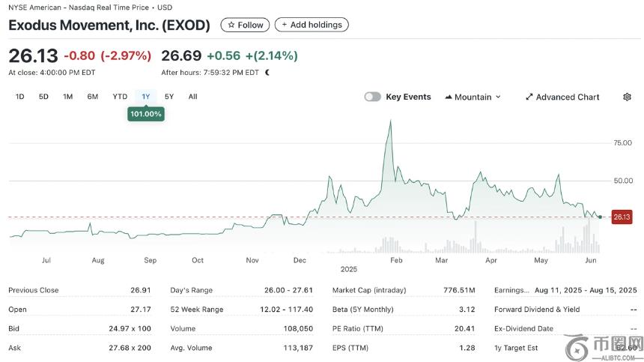Click the Open value 27.17

141,310
